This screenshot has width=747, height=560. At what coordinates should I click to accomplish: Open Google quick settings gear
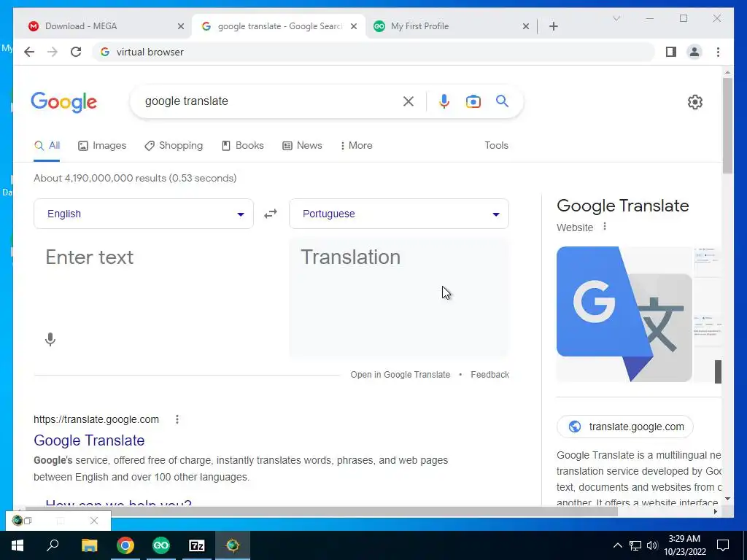pos(695,102)
